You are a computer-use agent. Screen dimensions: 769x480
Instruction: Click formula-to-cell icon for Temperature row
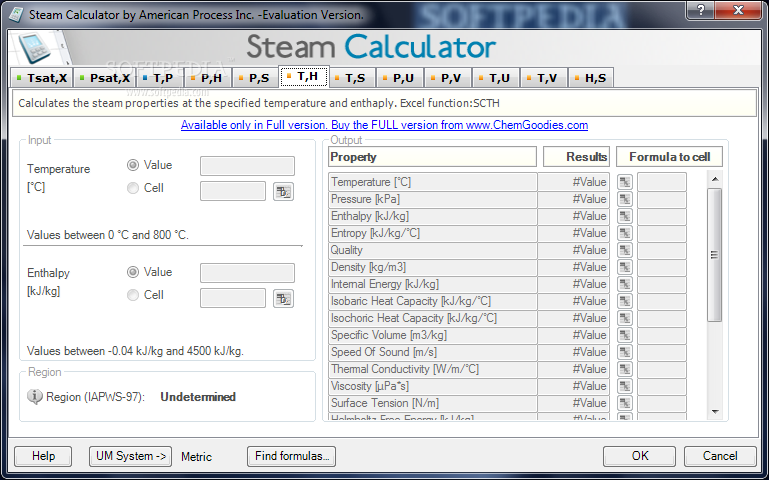tap(624, 182)
